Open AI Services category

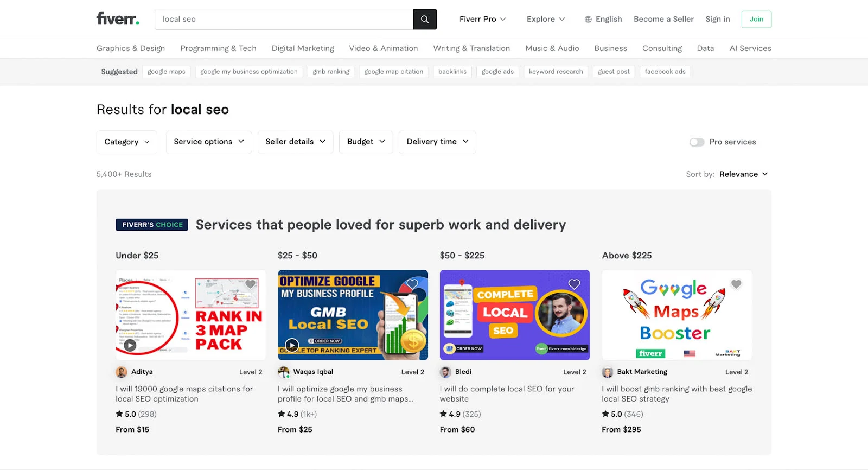(x=750, y=48)
